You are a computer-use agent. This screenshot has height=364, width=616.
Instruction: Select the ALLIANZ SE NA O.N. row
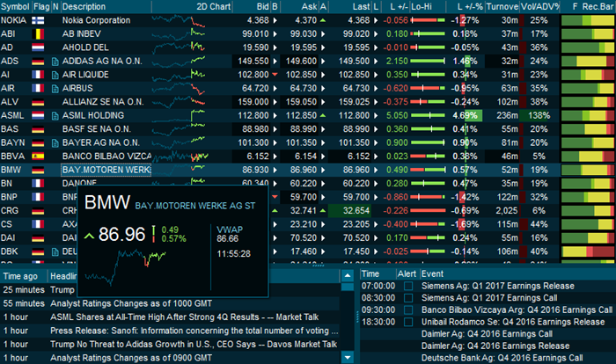308,102
